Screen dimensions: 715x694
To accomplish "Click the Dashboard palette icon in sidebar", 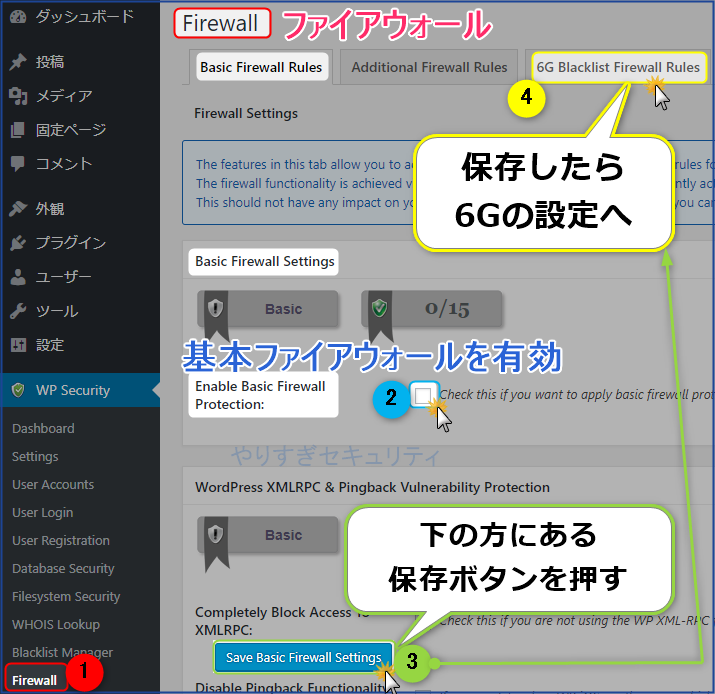I will 18,17.
